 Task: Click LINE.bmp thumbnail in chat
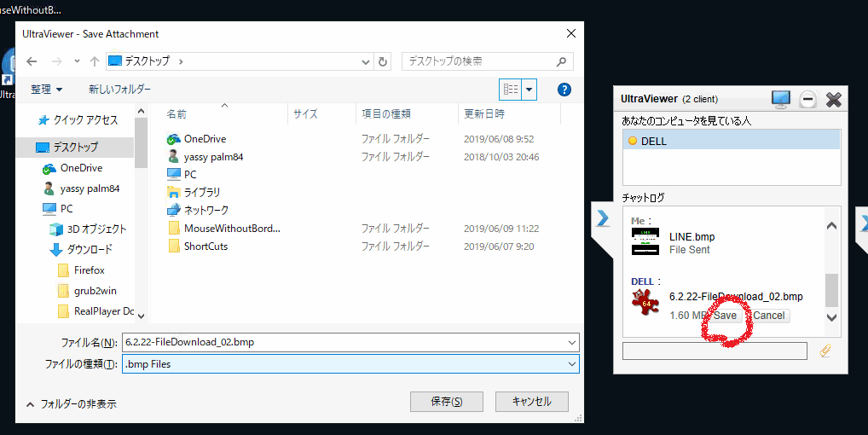(x=645, y=241)
